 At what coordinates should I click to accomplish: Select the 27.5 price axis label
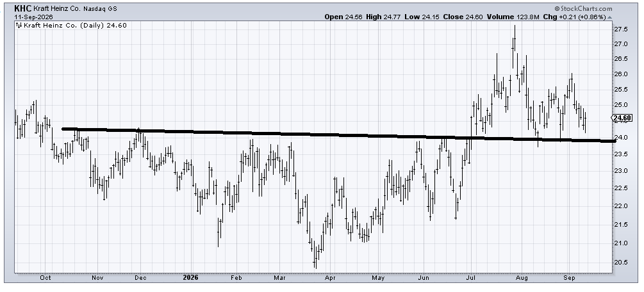point(620,29)
